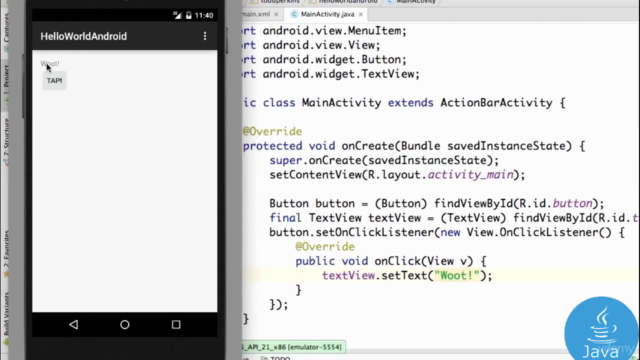Click activity_main in setContentView line

point(470,175)
